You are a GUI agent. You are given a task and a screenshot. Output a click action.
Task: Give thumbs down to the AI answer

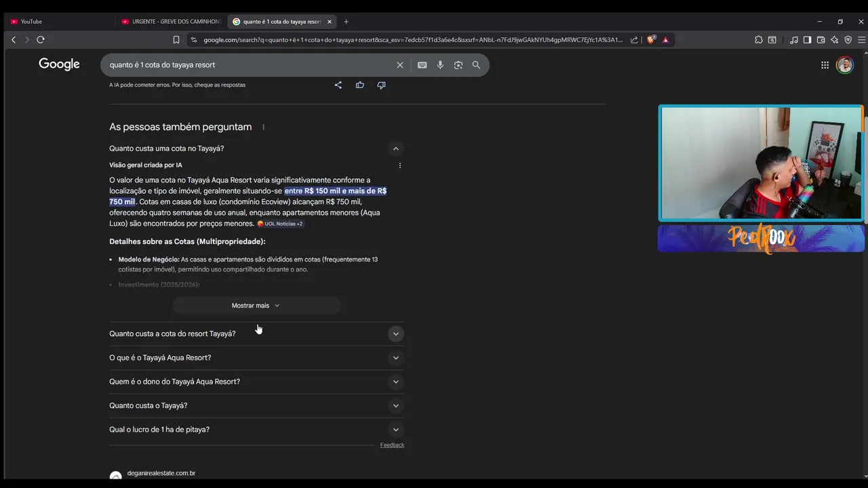381,85
